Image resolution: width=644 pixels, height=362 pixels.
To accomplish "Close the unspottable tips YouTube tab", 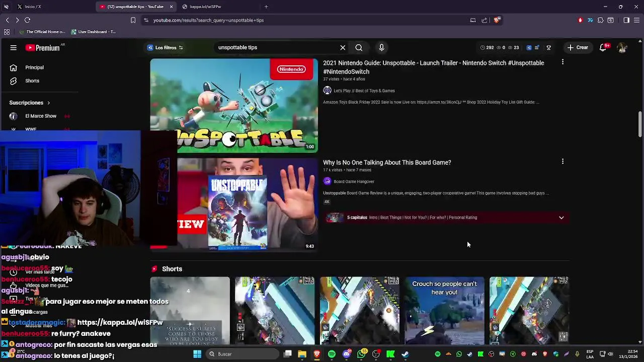I will pos(171,7).
